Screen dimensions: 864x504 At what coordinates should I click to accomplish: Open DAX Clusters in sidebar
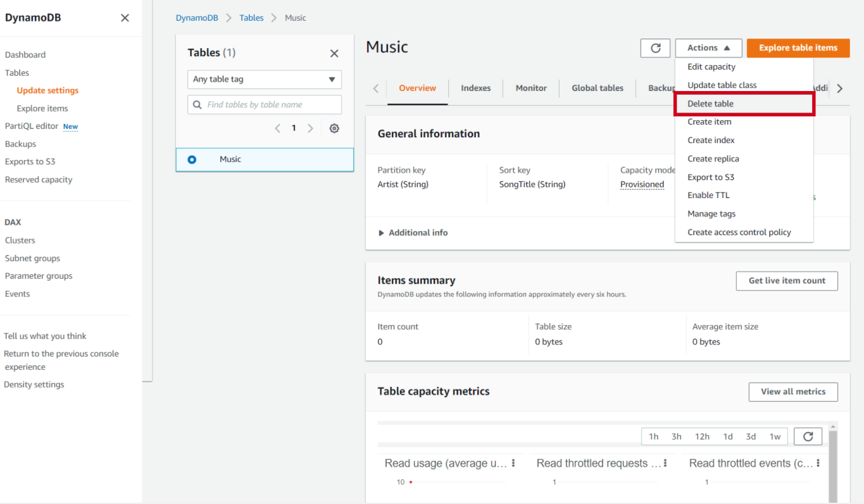20,240
